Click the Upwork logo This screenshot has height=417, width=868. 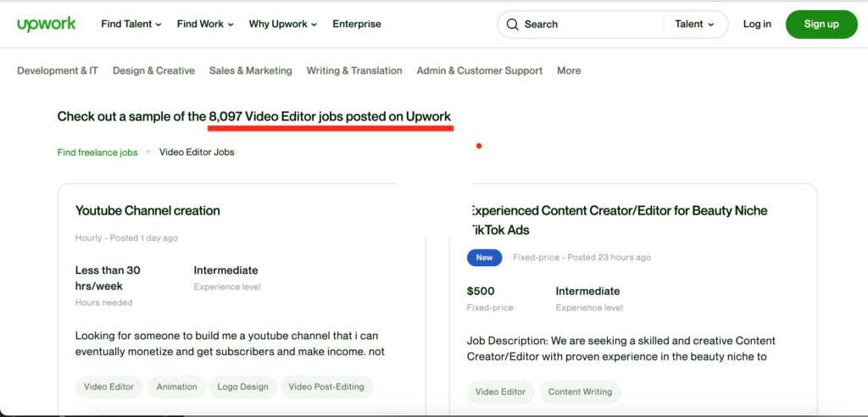click(47, 25)
